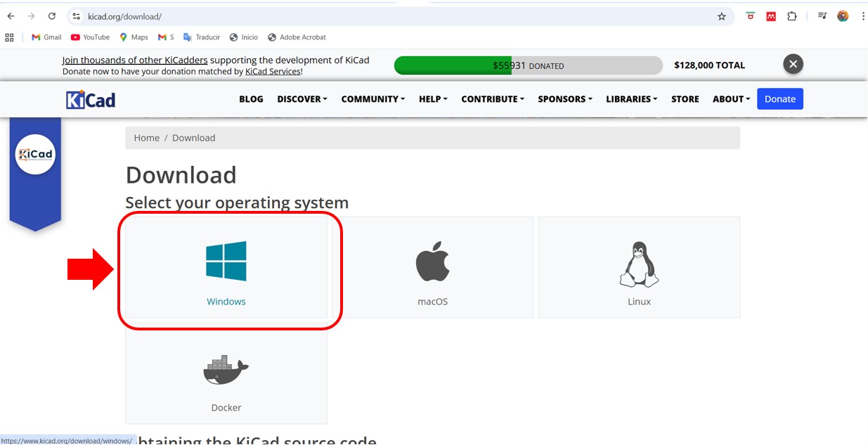Bookmark this page with the star icon
Screen dimensions: 868x445
click(x=721, y=16)
